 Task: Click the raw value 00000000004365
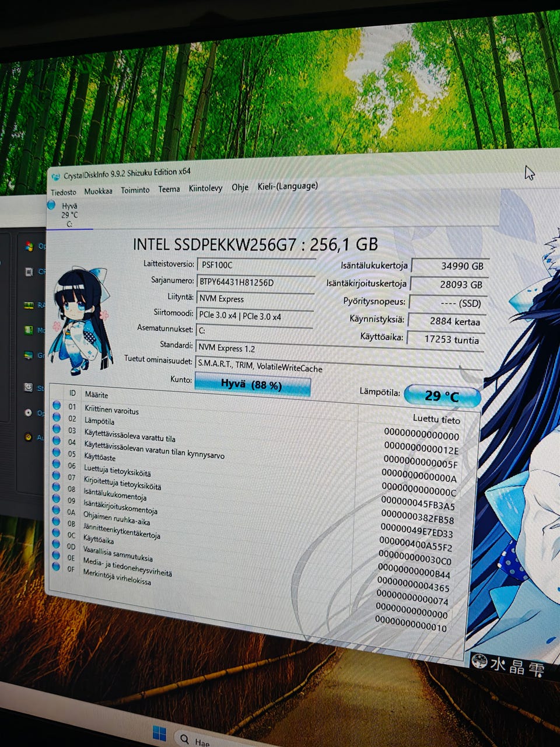413,585
